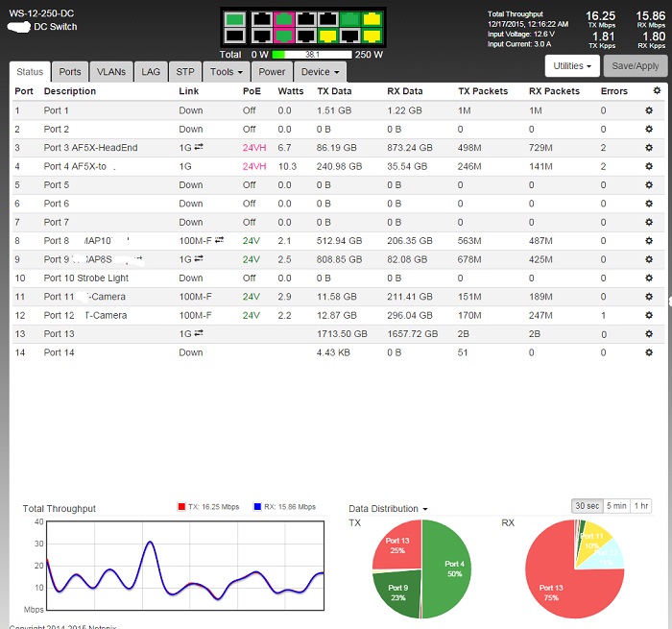This screenshot has width=672, height=629.
Task: Open the STP tab
Action: [x=185, y=72]
